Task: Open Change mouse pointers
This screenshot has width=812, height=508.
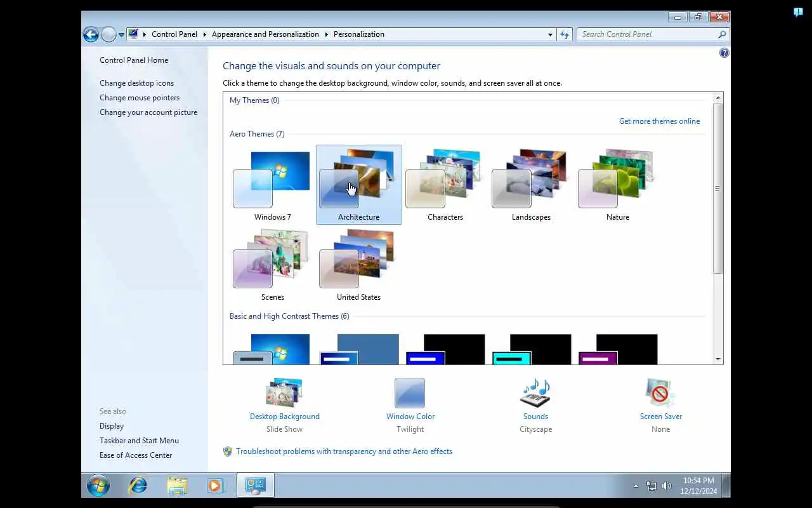Action: tap(140, 98)
